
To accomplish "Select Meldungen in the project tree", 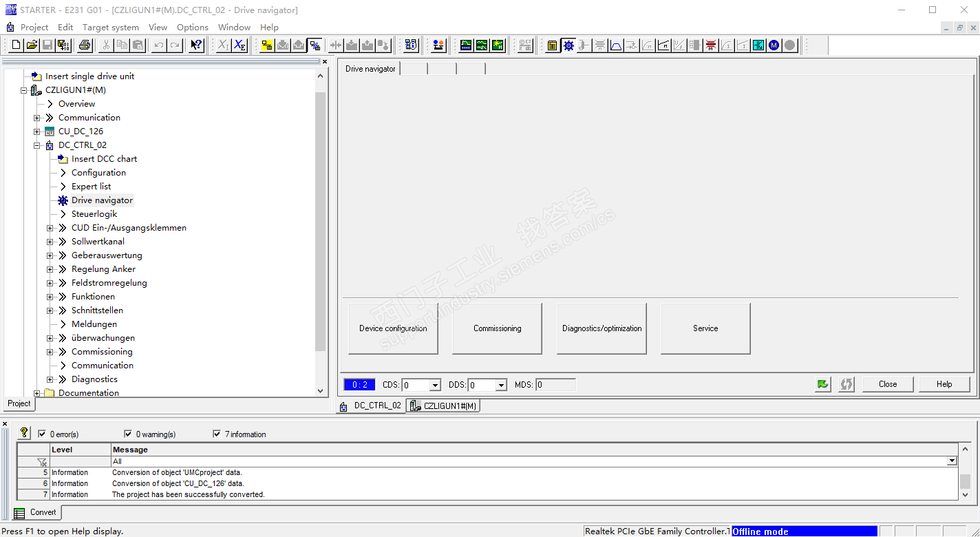I will (x=94, y=324).
